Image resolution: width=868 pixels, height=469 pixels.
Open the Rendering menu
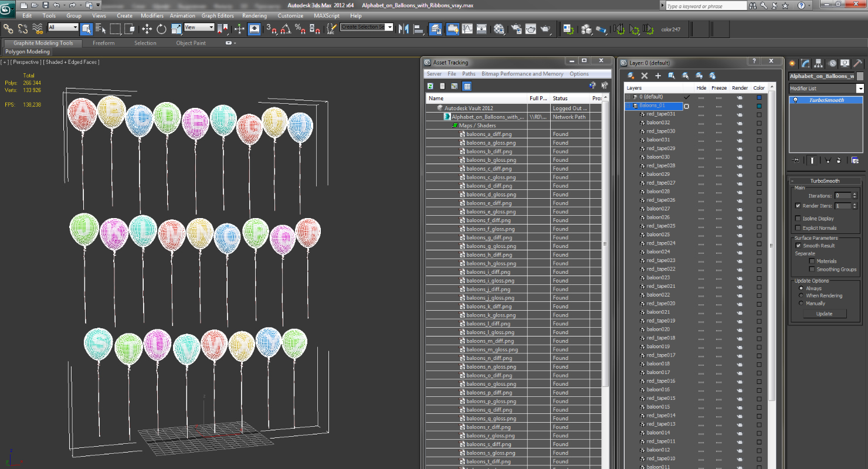254,16
